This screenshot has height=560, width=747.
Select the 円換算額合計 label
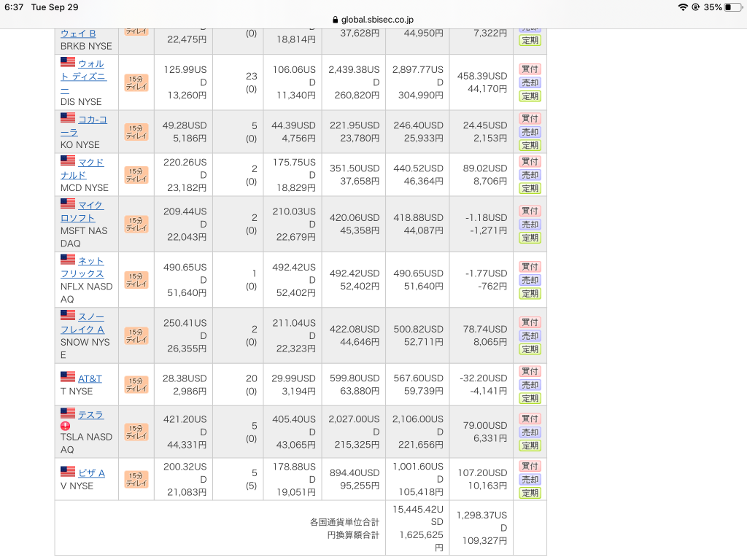coord(353,534)
